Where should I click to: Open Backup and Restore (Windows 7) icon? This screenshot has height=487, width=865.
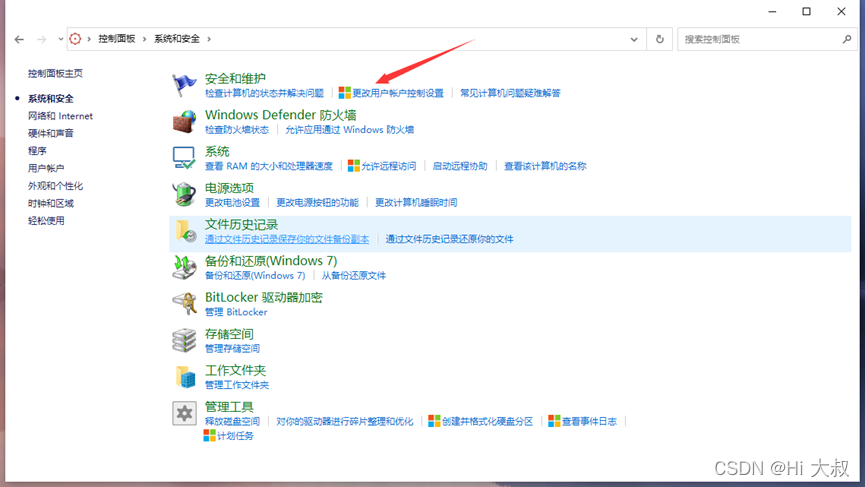coord(184,267)
